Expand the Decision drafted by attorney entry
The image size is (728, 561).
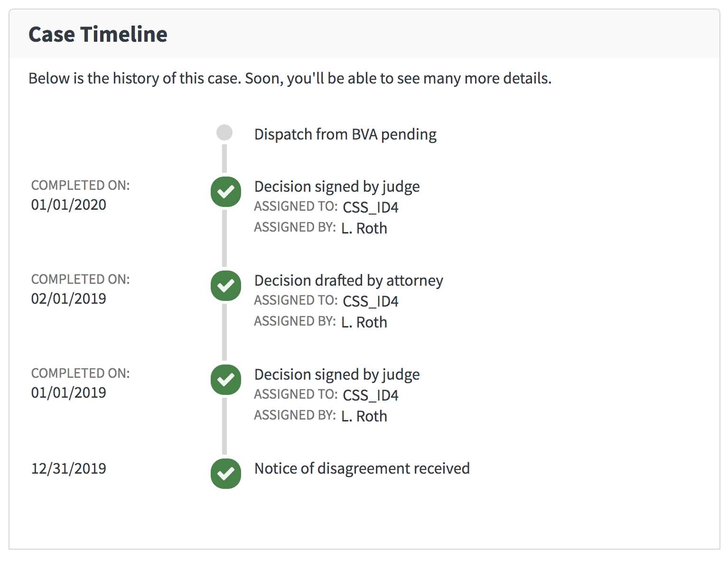point(349,280)
